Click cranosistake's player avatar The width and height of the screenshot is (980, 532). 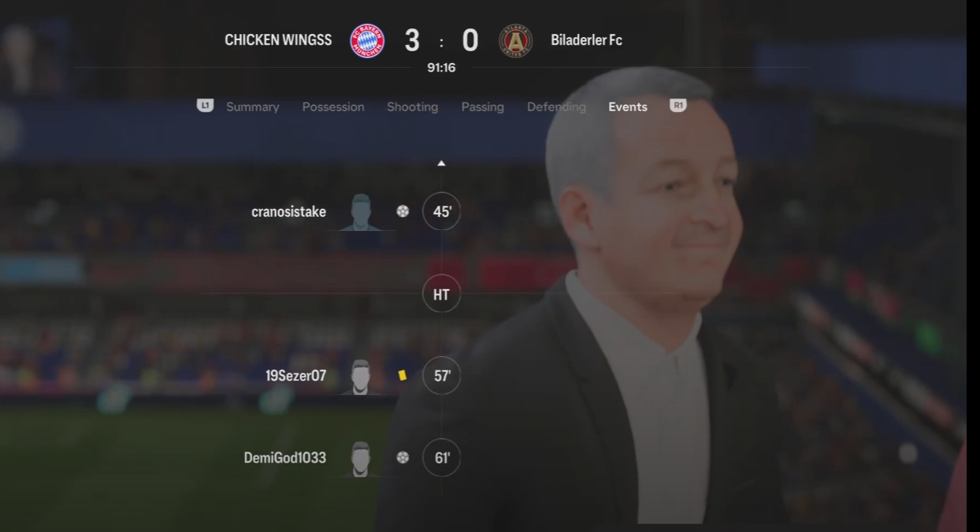(x=361, y=212)
